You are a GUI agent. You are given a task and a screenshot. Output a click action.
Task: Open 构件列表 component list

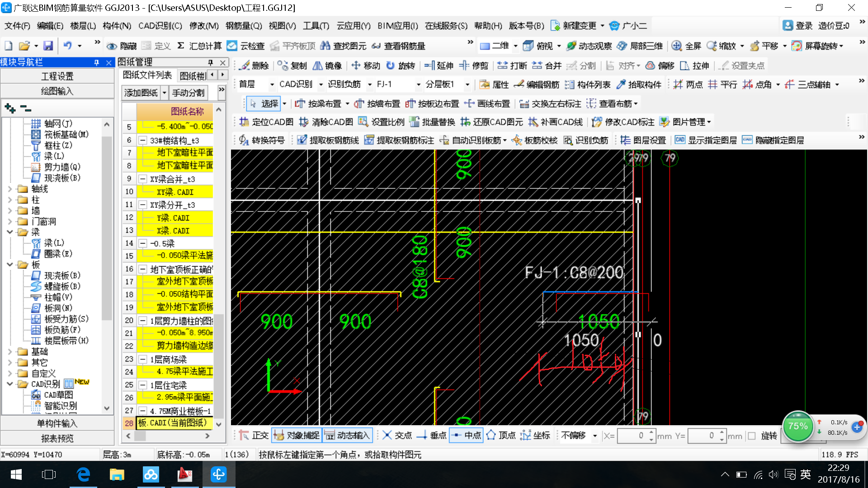click(588, 84)
